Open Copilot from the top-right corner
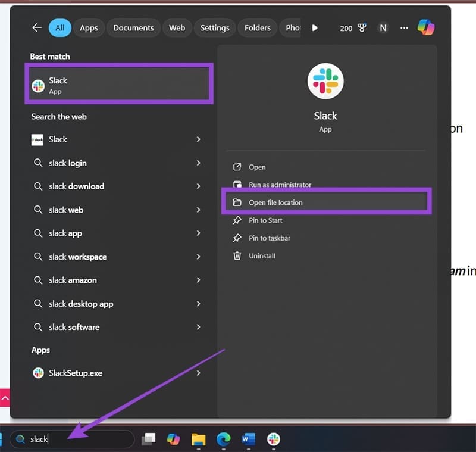Viewport: 476px width, 452px height. click(427, 27)
